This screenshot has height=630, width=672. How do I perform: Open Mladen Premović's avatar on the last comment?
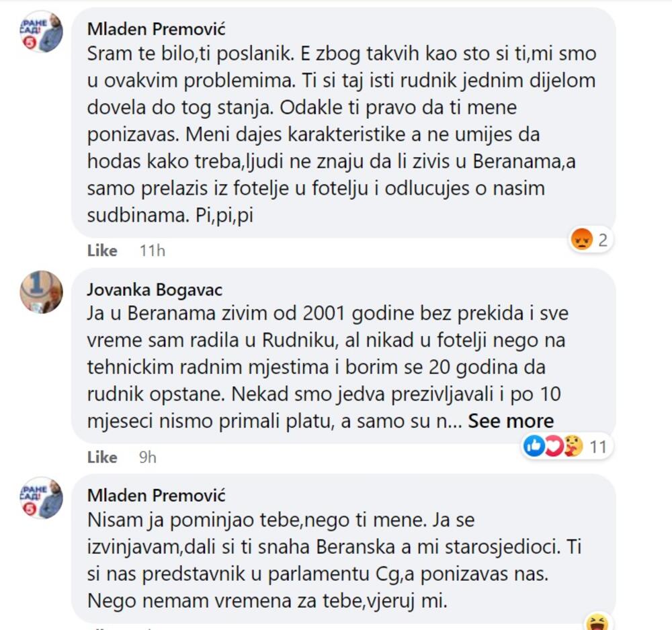[x=42, y=498]
